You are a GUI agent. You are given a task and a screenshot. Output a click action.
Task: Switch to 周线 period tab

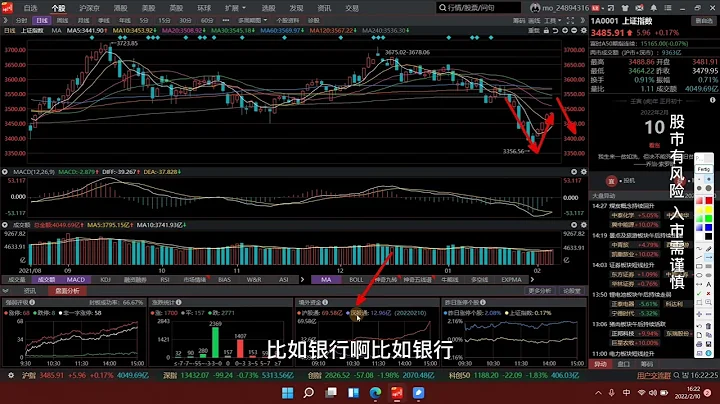(x=62, y=20)
